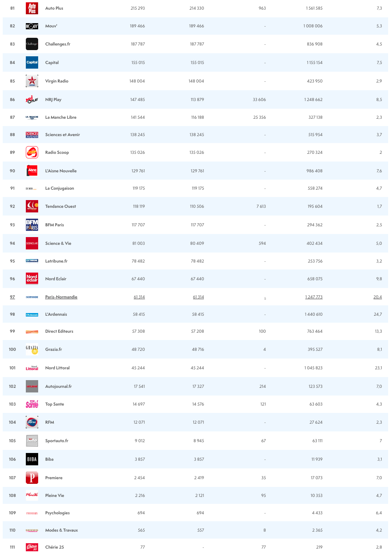Click the Tendance Ouest logo icon
Image resolution: width=392 pixels, height=559 pixels.
pos(32,206)
